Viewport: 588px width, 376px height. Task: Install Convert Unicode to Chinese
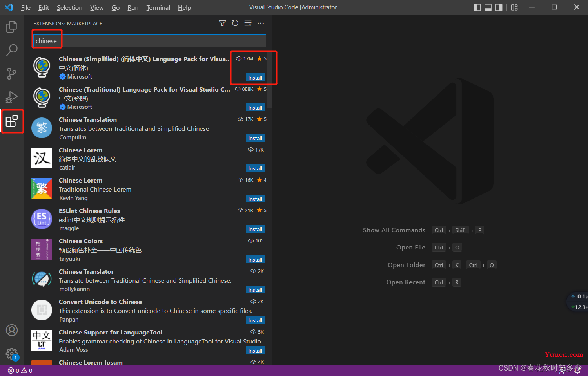[255, 320]
